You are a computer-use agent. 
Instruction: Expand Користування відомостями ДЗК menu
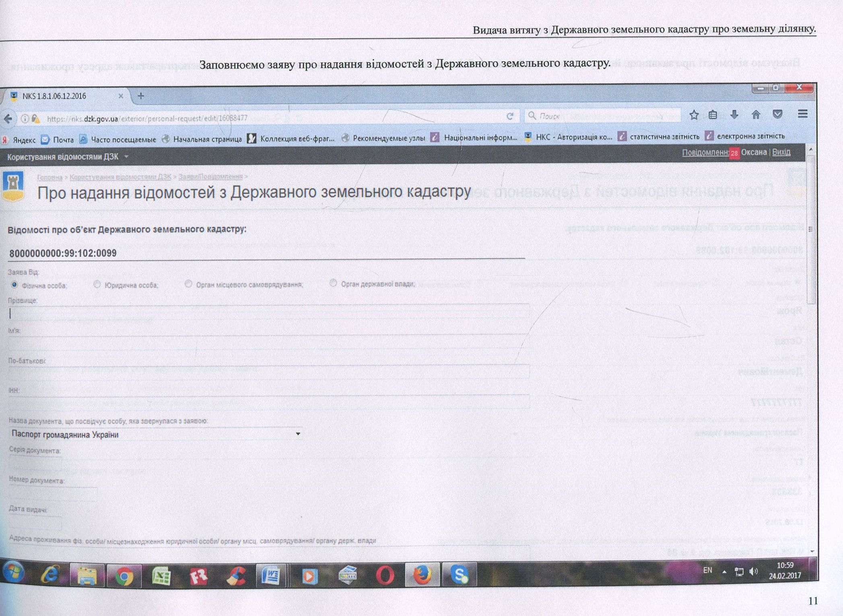click(x=68, y=156)
